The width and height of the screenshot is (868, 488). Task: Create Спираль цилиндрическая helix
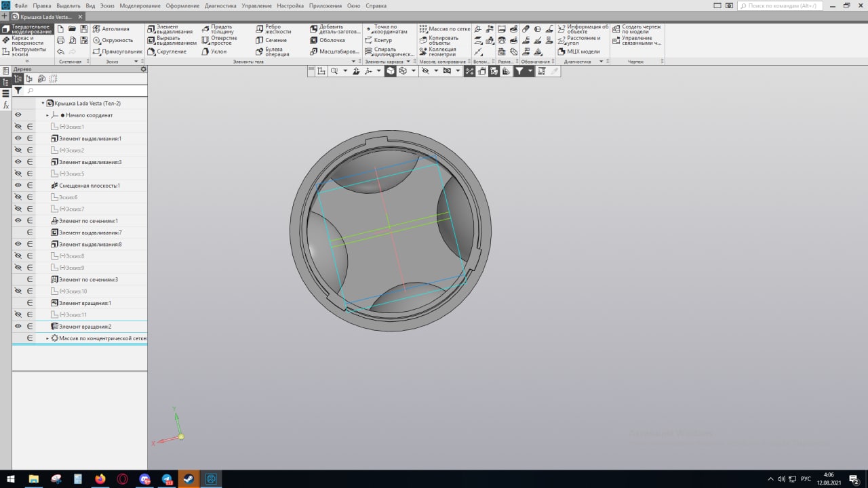pos(389,52)
